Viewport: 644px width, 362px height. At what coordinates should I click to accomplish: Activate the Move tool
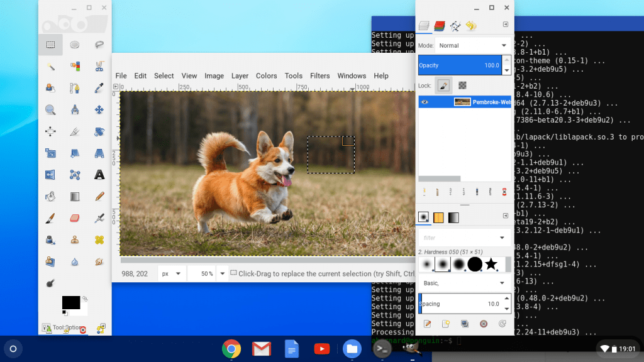pos(99,110)
